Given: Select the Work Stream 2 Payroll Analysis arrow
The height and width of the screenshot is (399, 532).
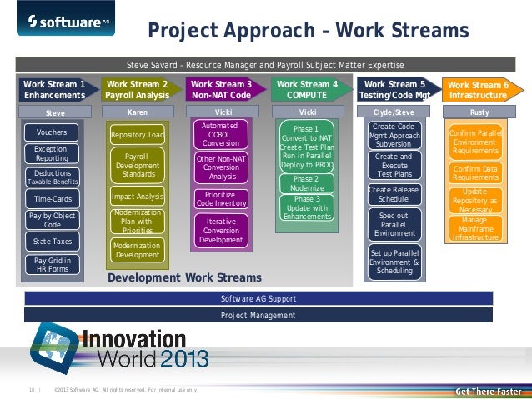Looking at the screenshot, I should tap(142, 89).
